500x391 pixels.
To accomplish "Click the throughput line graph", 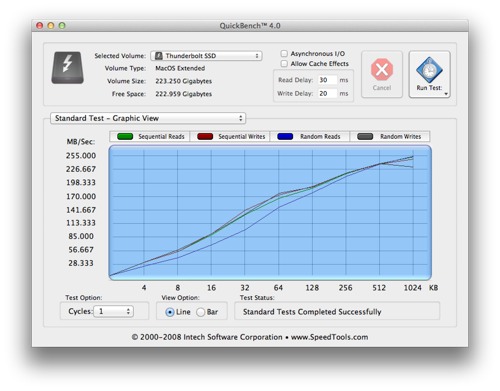I will pos(270,213).
